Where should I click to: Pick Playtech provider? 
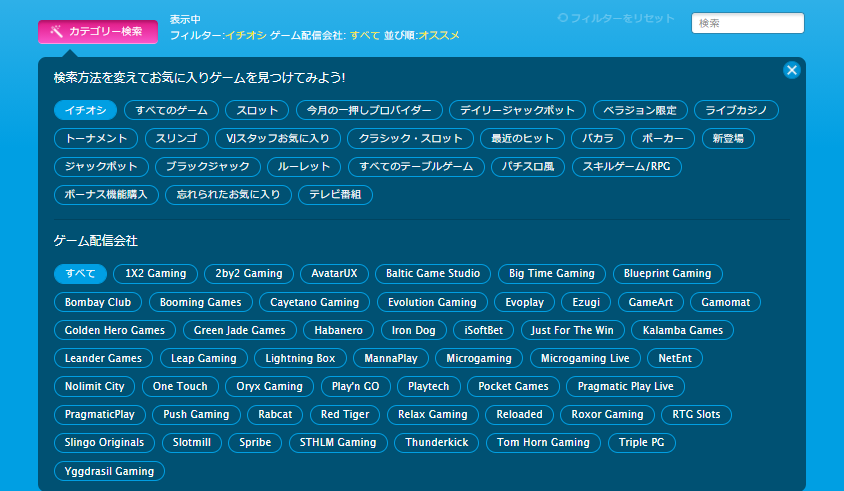point(428,386)
